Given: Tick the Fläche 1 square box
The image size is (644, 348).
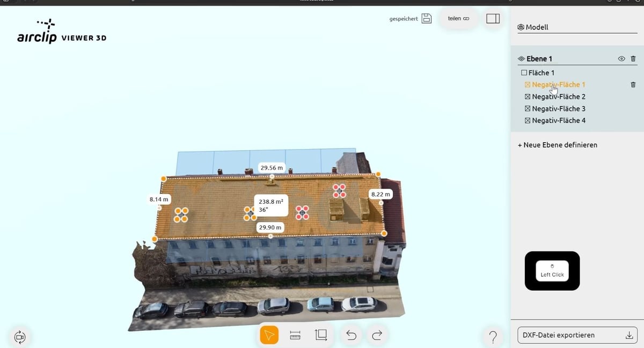Looking at the screenshot, I should coord(524,73).
